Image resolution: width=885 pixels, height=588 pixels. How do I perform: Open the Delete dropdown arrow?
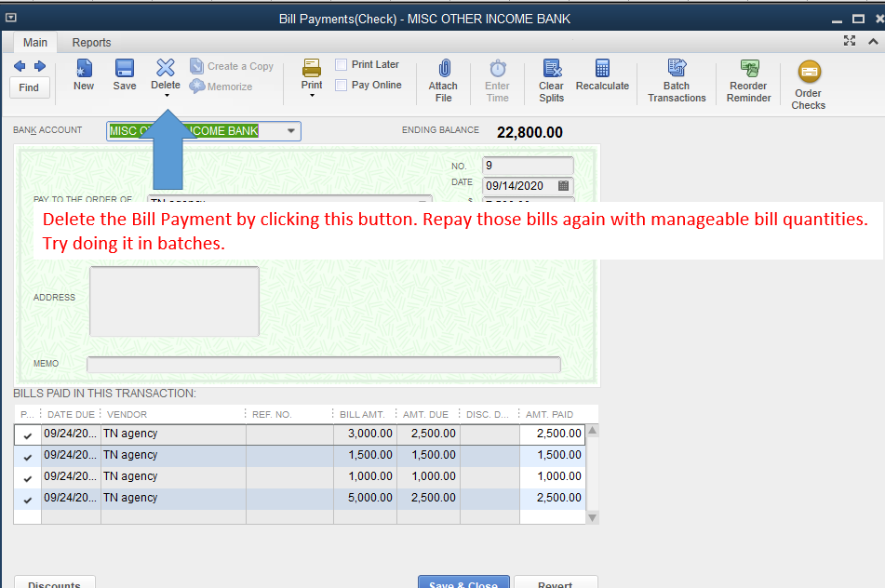pyautogui.click(x=167, y=96)
